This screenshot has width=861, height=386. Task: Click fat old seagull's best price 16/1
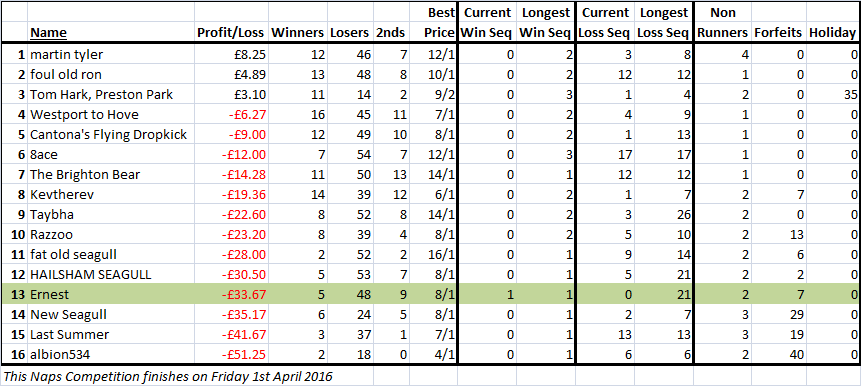433,255
